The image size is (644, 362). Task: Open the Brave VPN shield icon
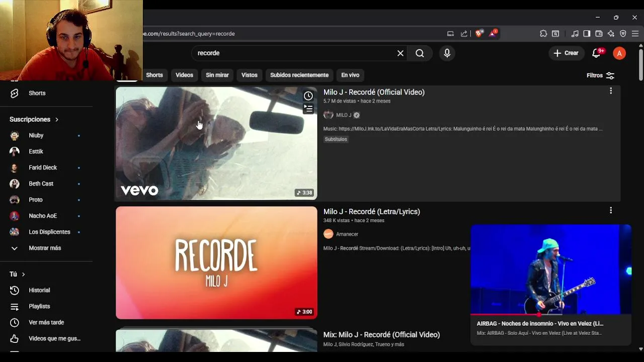(x=623, y=34)
